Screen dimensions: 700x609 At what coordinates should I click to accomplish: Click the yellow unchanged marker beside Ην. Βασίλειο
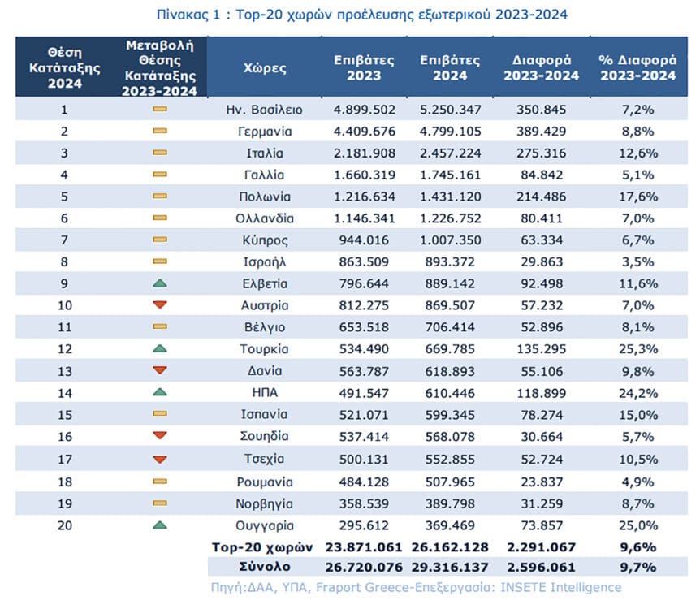click(x=160, y=109)
